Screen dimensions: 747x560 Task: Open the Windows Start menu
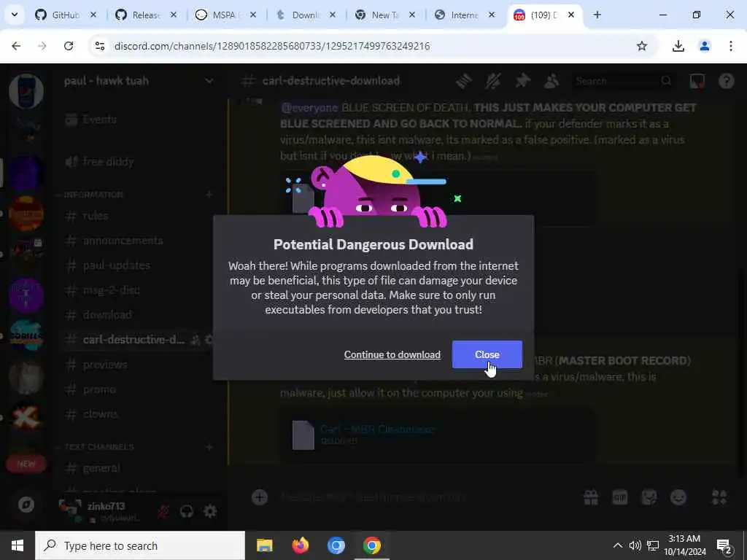pos(18,545)
